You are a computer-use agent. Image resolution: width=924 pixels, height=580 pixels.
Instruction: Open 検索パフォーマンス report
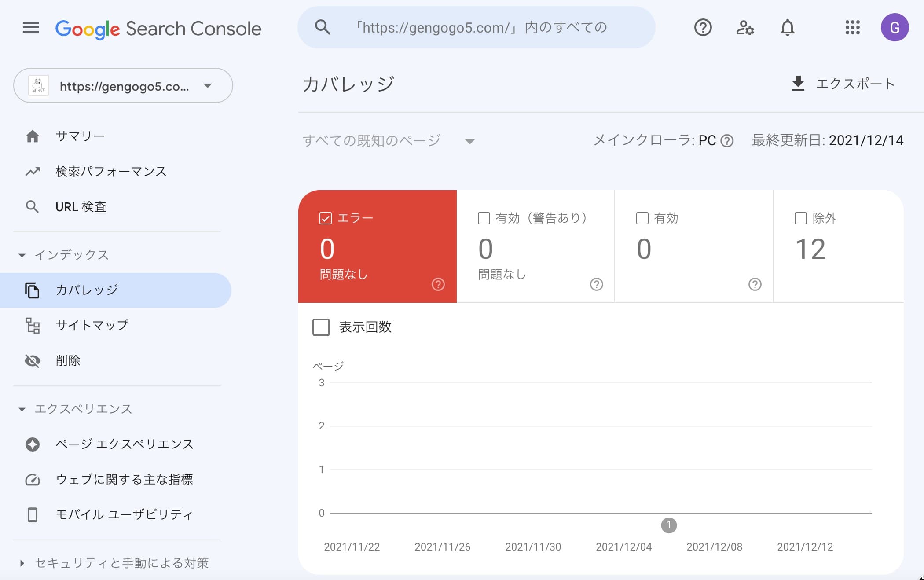(x=116, y=172)
